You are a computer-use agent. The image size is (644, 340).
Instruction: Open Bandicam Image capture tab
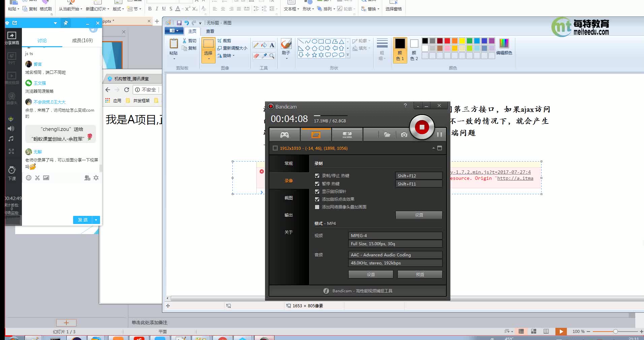click(289, 198)
